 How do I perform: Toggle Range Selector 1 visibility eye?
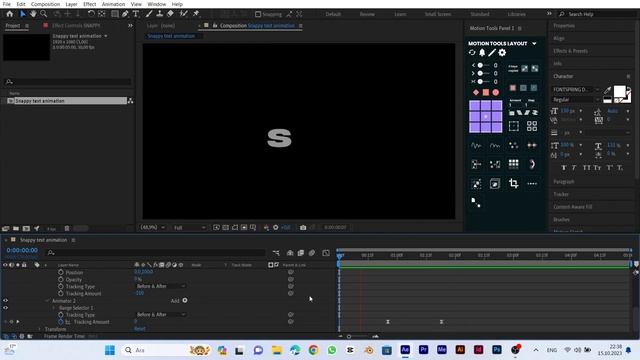tap(5, 308)
